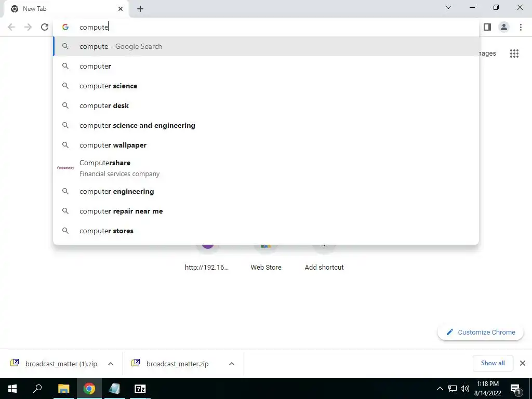Screen dimensions: 532x399
Task: Pick 'computer engineering' suggestion
Action: coord(267,191)
